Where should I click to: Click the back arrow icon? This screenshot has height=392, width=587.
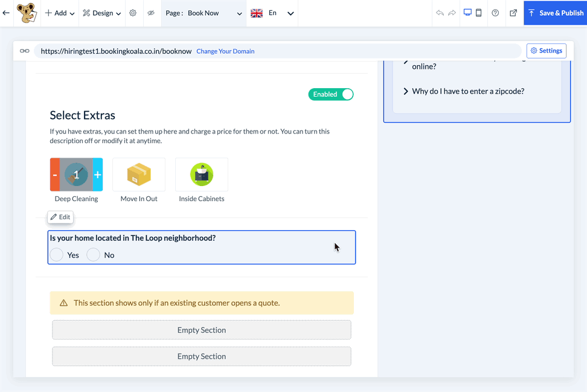(7, 13)
